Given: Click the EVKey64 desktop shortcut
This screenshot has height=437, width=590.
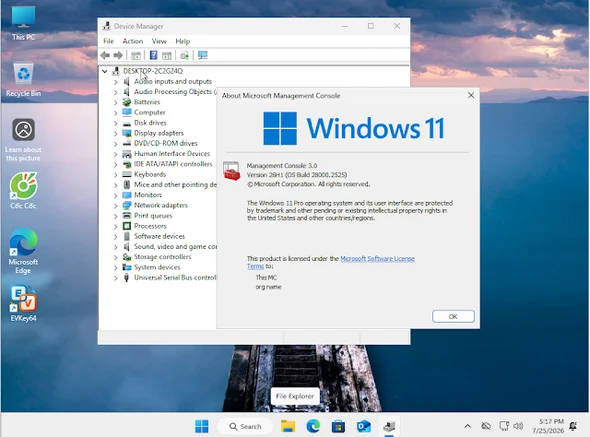Looking at the screenshot, I should pyautogui.click(x=23, y=304).
